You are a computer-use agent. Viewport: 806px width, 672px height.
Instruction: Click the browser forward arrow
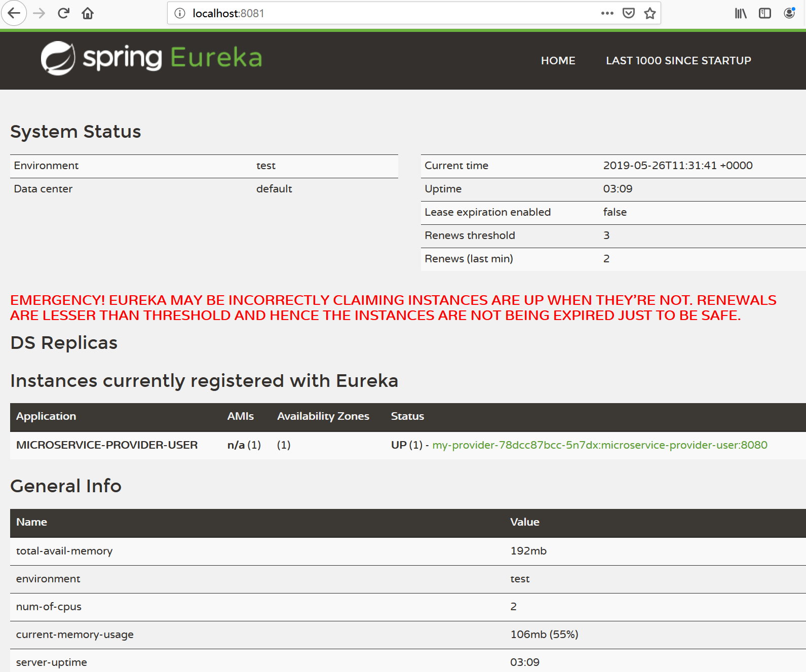(39, 13)
